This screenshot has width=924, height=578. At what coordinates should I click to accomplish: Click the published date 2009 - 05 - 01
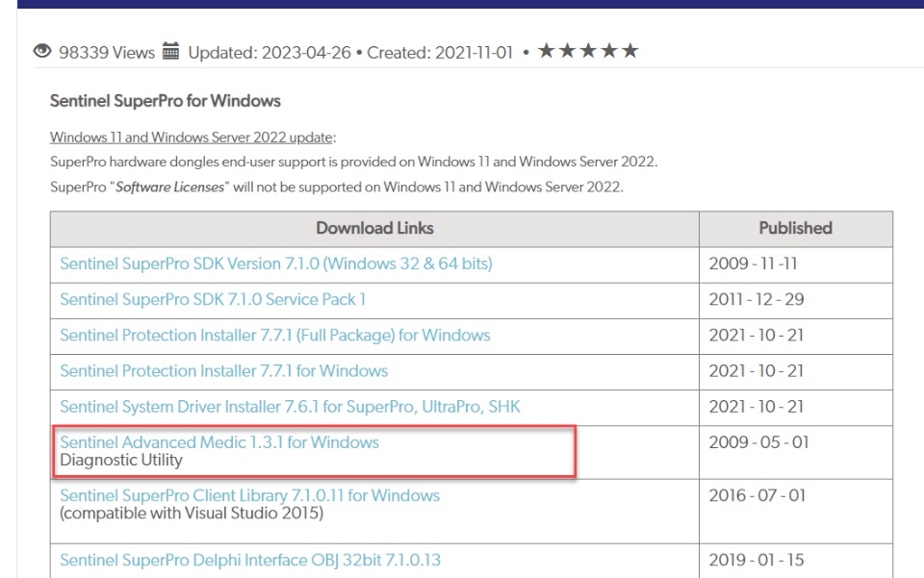coord(758,442)
